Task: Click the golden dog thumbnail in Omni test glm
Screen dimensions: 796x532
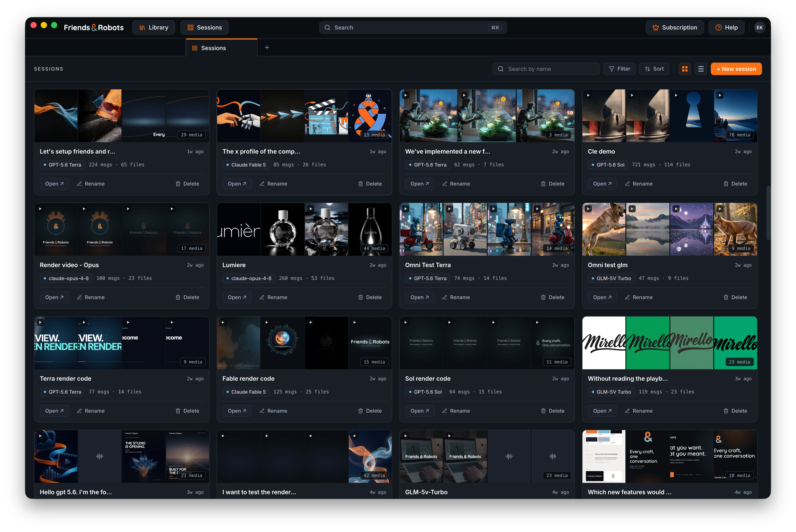Action: tap(604, 229)
